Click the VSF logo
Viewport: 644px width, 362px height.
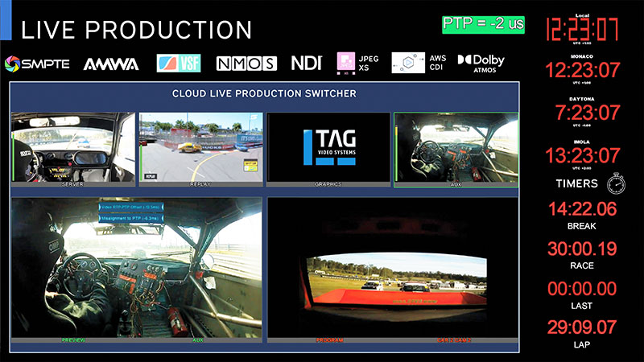(179, 64)
